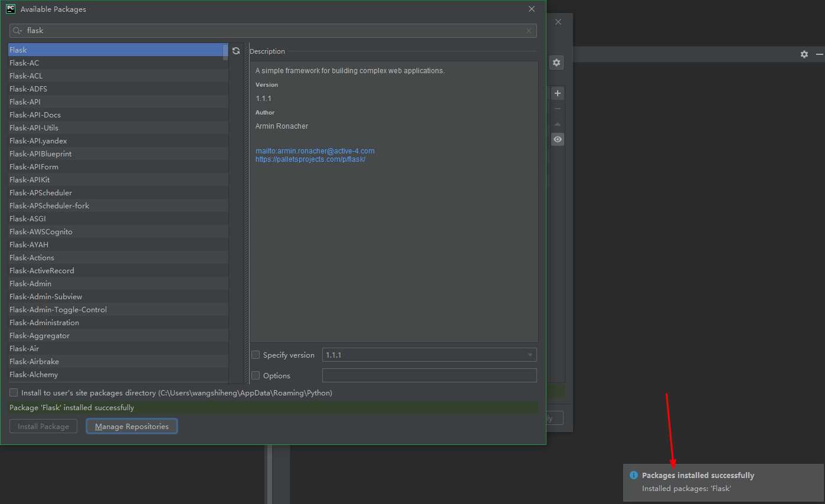Click the search magnifier icon
This screenshot has height=504, width=825.
pyautogui.click(x=17, y=31)
